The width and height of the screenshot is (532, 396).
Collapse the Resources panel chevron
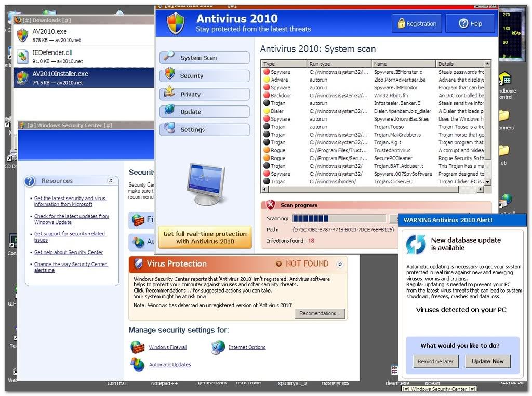110,181
